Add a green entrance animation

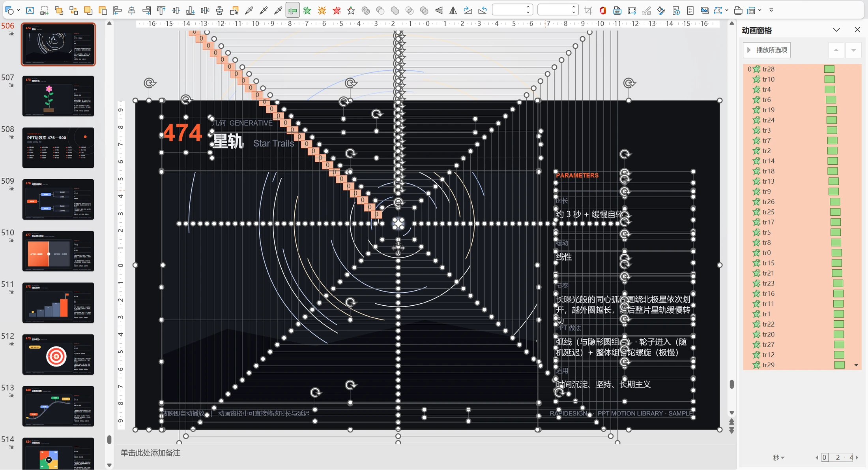(x=307, y=10)
